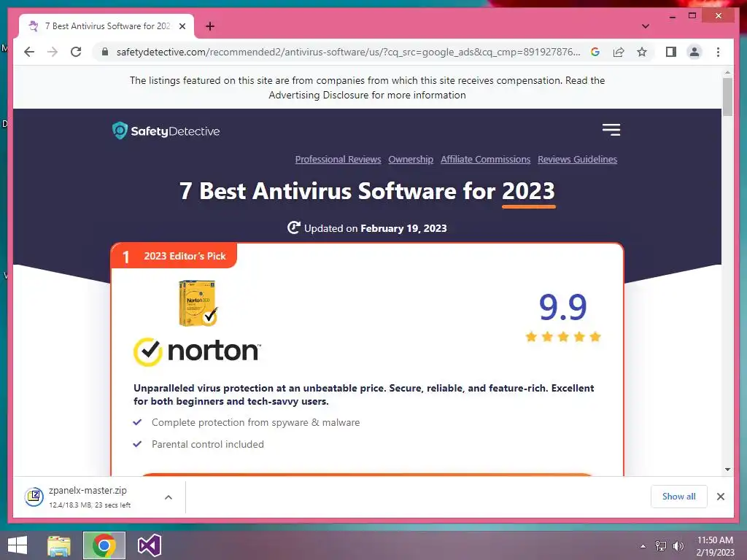Screen dimensions: 747x560
Task: Share this page using the share icon
Action: click(x=619, y=52)
